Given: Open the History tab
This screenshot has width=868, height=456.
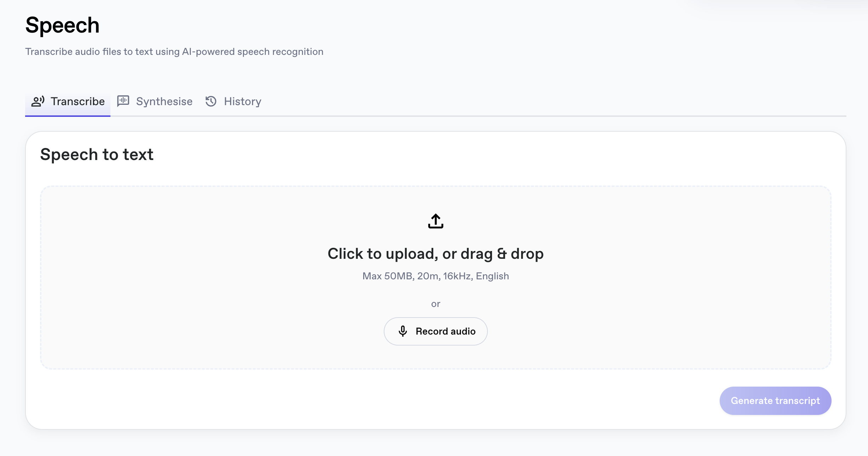Looking at the screenshot, I should [234, 102].
